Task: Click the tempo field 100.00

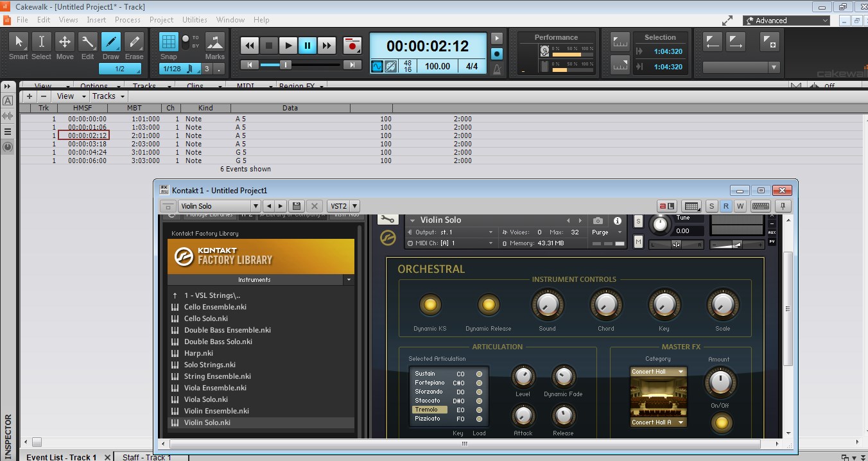Action: (437, 66)
